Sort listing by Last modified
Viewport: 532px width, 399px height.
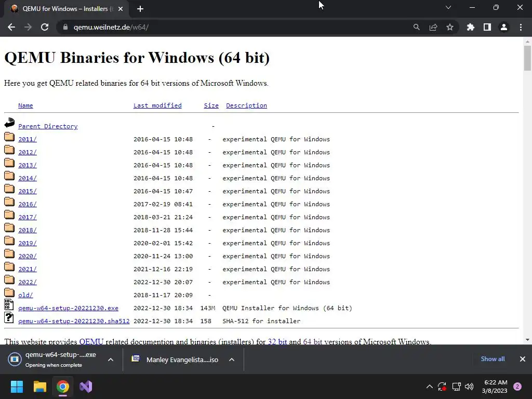[157, 105]
